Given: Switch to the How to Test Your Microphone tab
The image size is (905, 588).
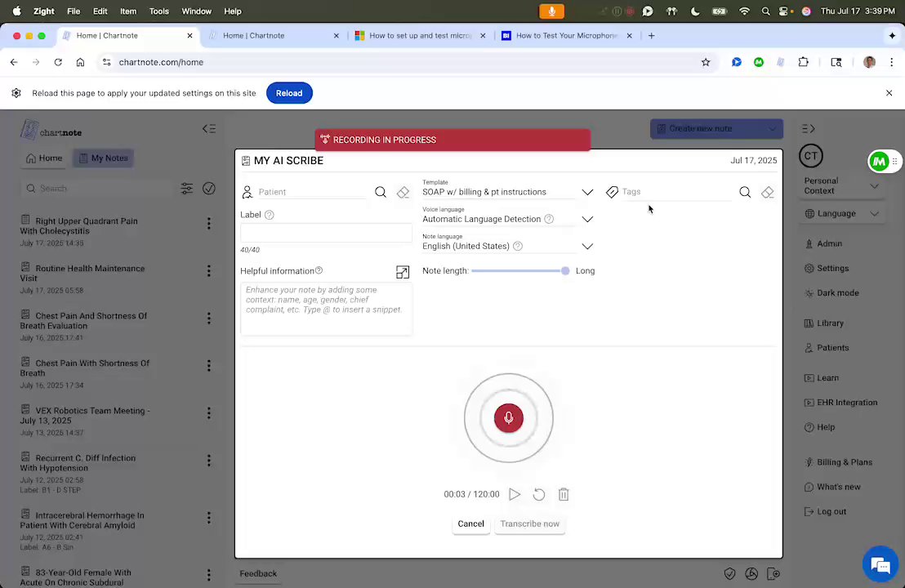Looking at the screenshot, I should [565, 36].
